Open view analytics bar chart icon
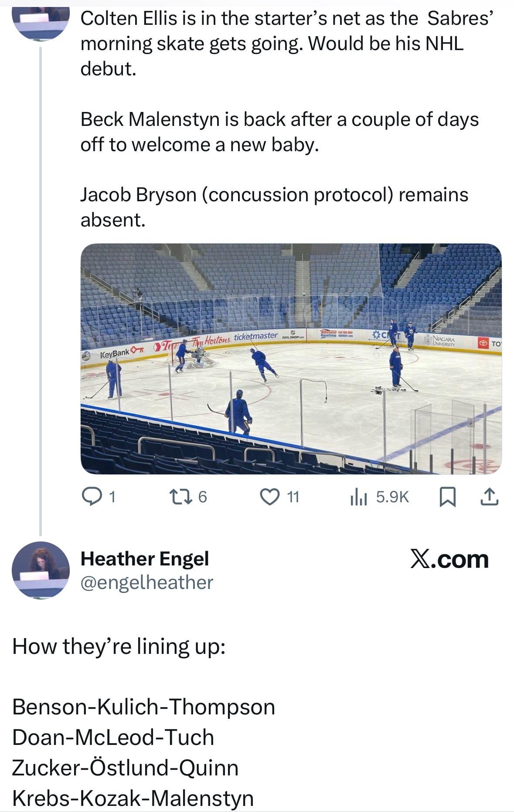Viewport: 514px width, 812px height. [359, 497]
